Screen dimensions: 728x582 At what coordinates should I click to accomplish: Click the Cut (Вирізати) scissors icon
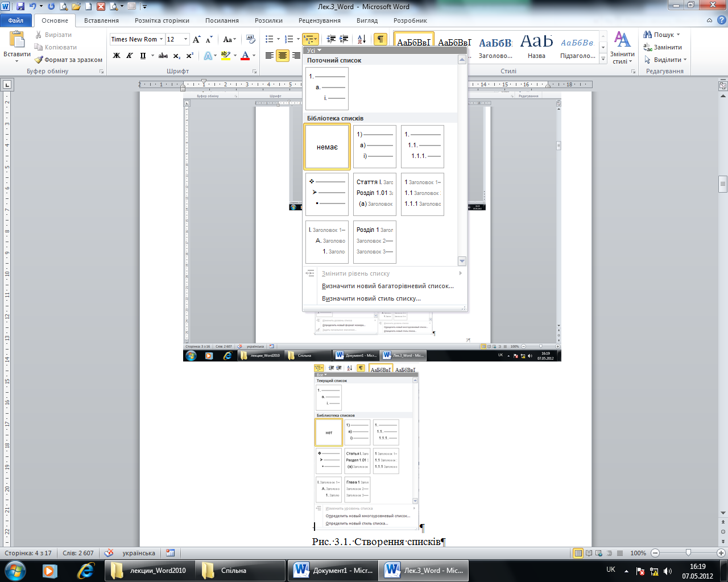click(x=39, y=35)
